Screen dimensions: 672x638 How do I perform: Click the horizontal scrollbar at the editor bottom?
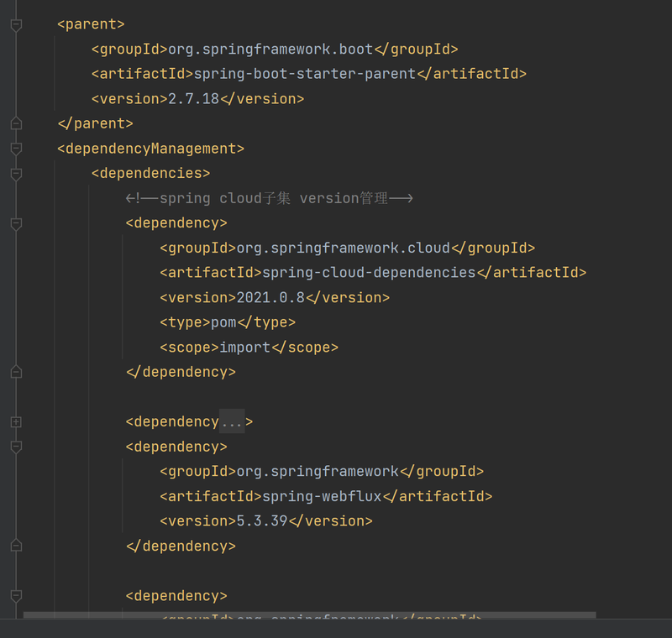pos(309,615)
